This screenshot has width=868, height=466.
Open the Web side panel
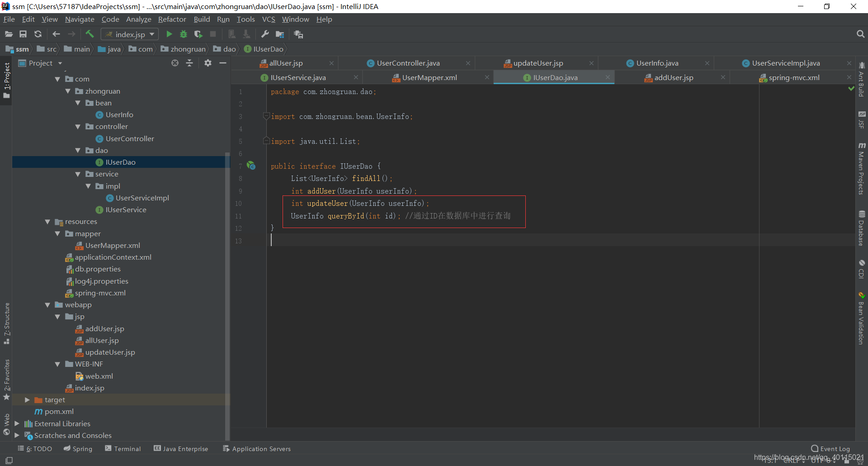tap(6, 424)
